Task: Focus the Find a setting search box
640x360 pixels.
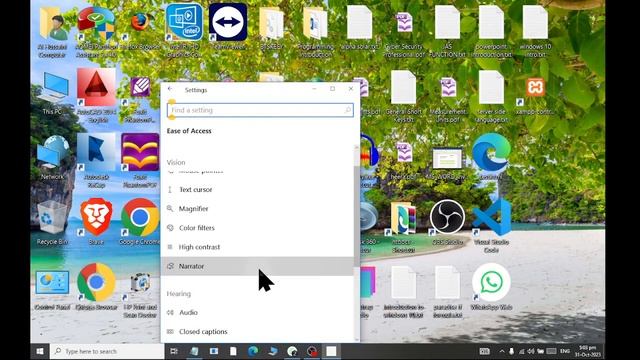Action: coord(260,110)
